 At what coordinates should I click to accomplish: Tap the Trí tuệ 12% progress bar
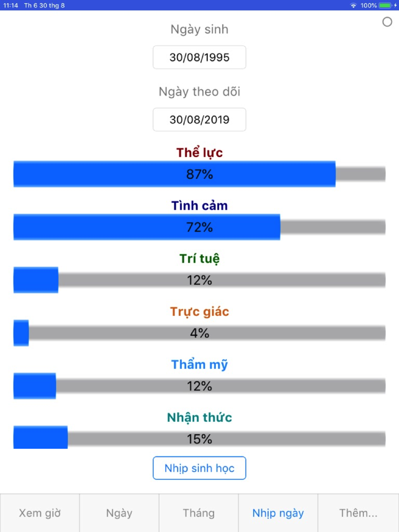click(x=199, y=280)
